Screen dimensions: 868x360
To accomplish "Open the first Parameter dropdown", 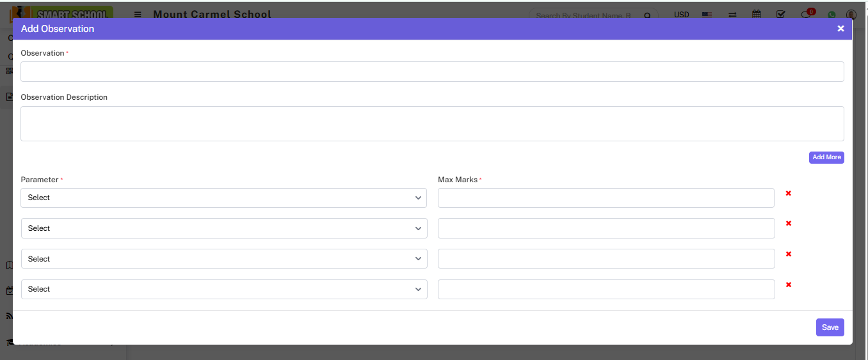I will click(x=223, y=198).
